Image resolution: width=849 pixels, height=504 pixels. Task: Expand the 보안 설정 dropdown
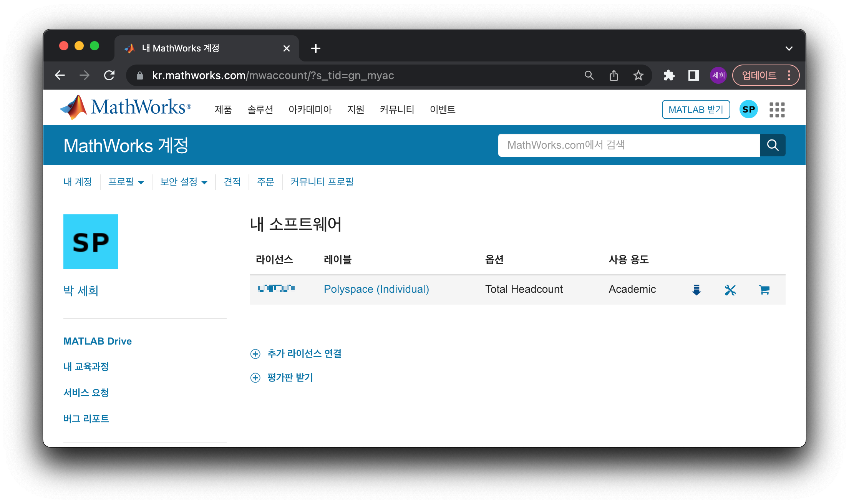coord(184,182)
